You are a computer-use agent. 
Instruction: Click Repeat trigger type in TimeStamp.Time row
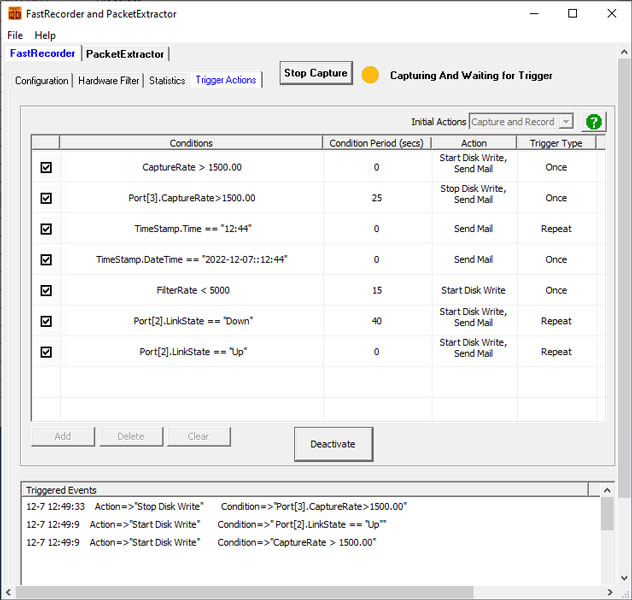pyautogui.click(x=556, y=229)
